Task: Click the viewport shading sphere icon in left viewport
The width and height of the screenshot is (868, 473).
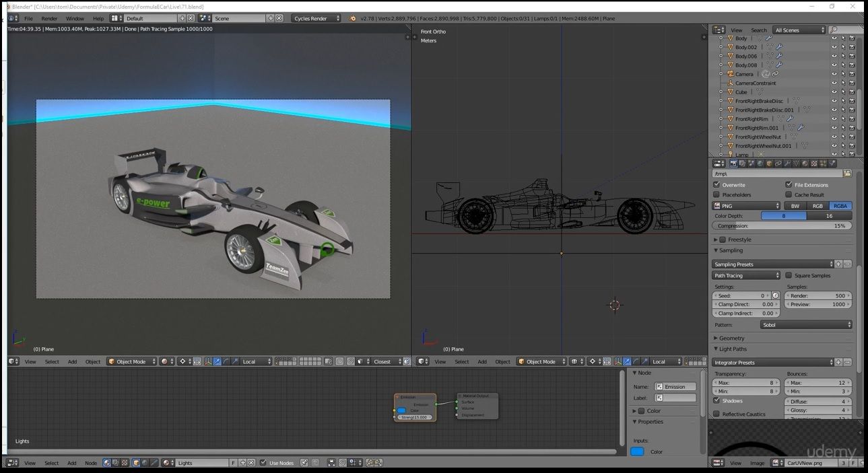Action: pyautogui.click(x=166, y=361)
